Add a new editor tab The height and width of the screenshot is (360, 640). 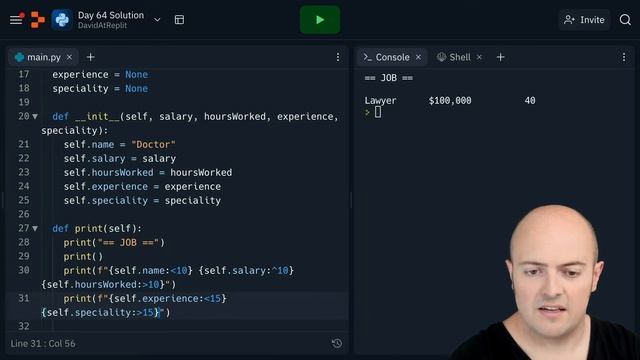click(91, 57)
